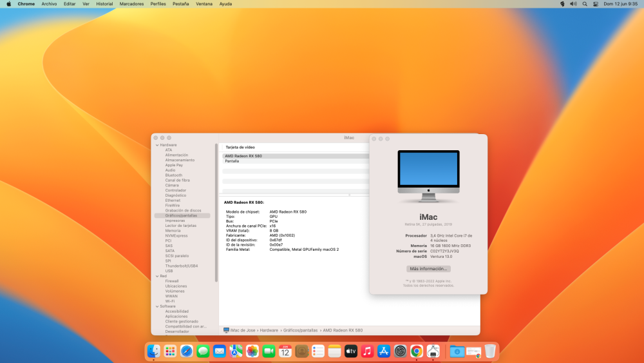The image size is (644, 363).
Task: Select Gráficos/pantallas in the sidebar
Action: [182, 215]
